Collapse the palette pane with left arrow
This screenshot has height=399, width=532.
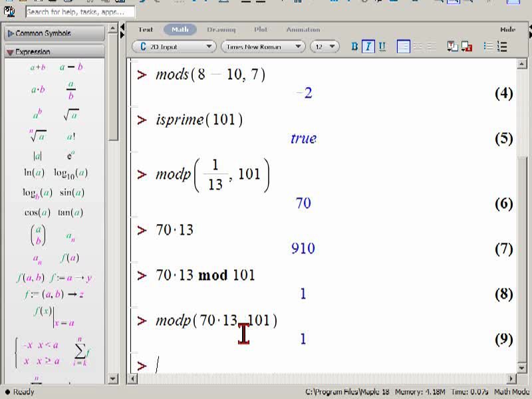tap(122, 27)
